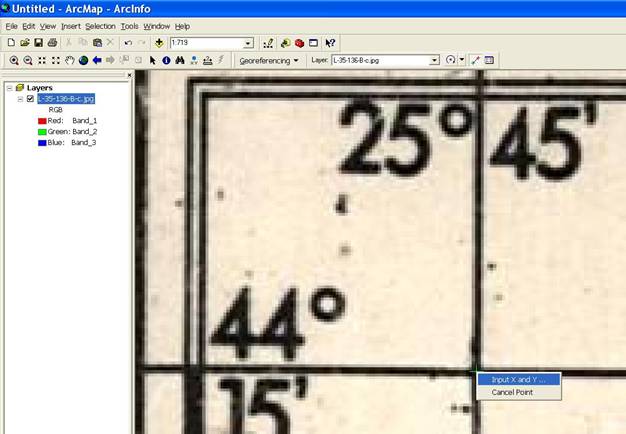Viewport: 626px width, 434px height.
Task: Select the Zoom In magnifier tool
Action: point(14,60)
